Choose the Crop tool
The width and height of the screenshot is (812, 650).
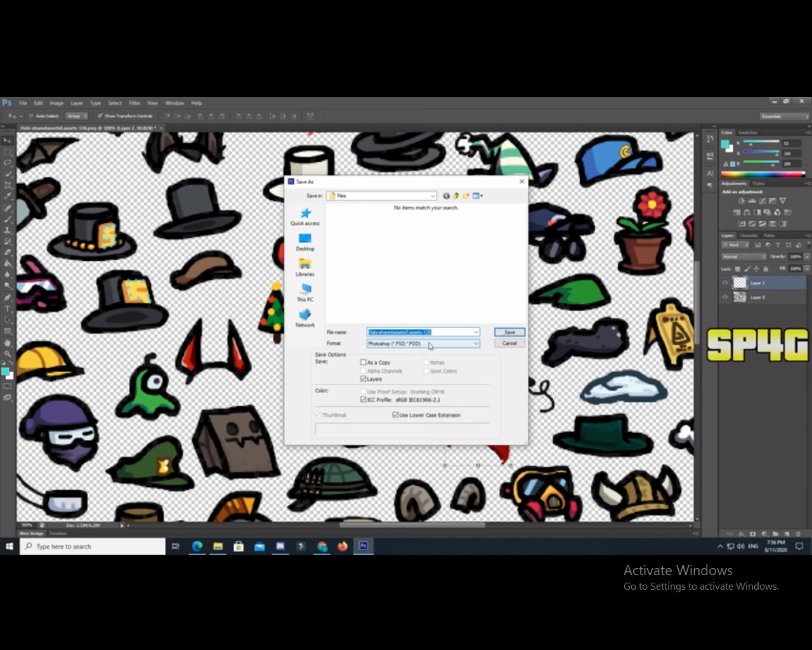(x=8, y=185)
